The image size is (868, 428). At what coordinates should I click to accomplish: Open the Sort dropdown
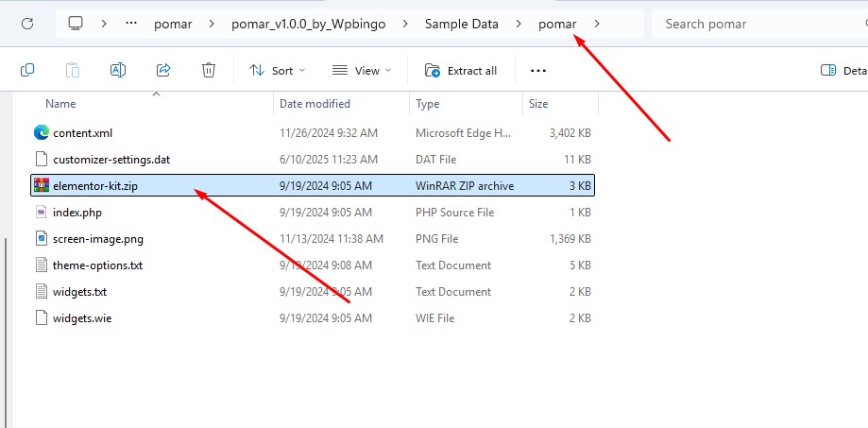click(x=278, y=70)
